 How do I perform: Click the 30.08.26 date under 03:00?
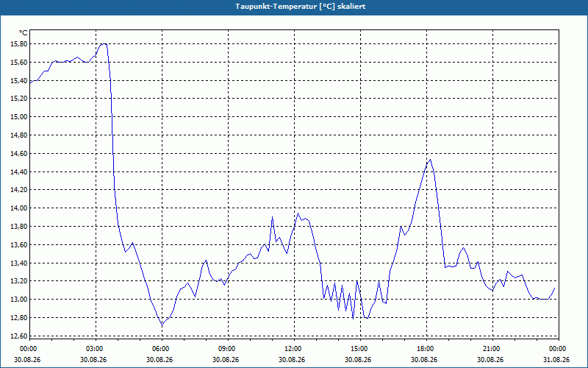pos(93,360)
